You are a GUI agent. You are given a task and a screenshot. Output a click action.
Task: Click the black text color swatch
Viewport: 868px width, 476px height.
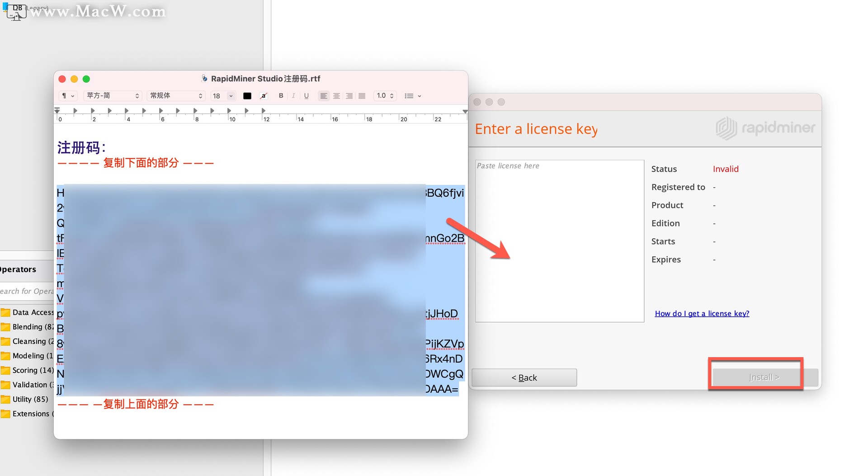click(247, 96)
